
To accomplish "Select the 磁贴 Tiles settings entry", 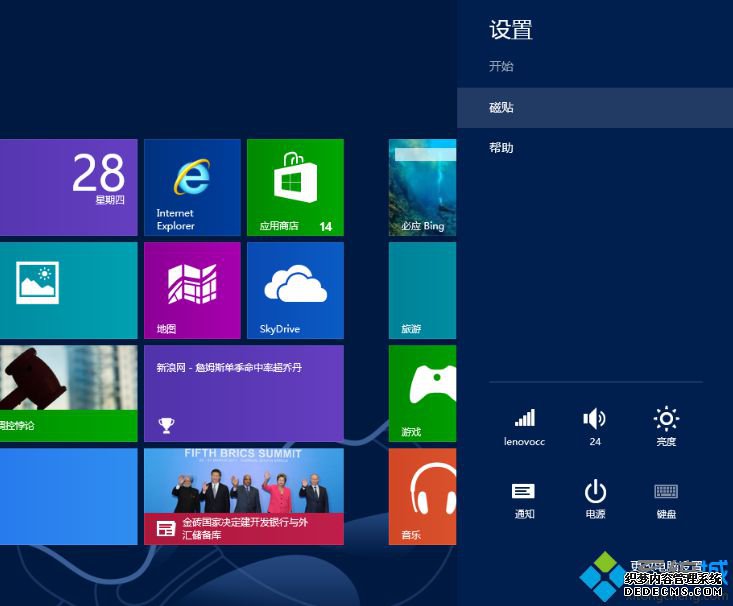I will [x=595, y=108].
